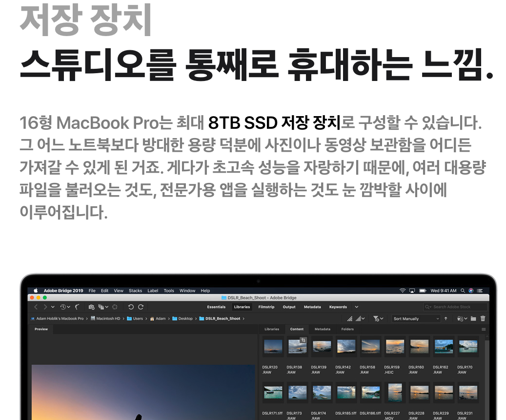Rotate 90 degrees clockwise icon
The height and width of the screenshot is (420, 506).
tap(141, 307)
